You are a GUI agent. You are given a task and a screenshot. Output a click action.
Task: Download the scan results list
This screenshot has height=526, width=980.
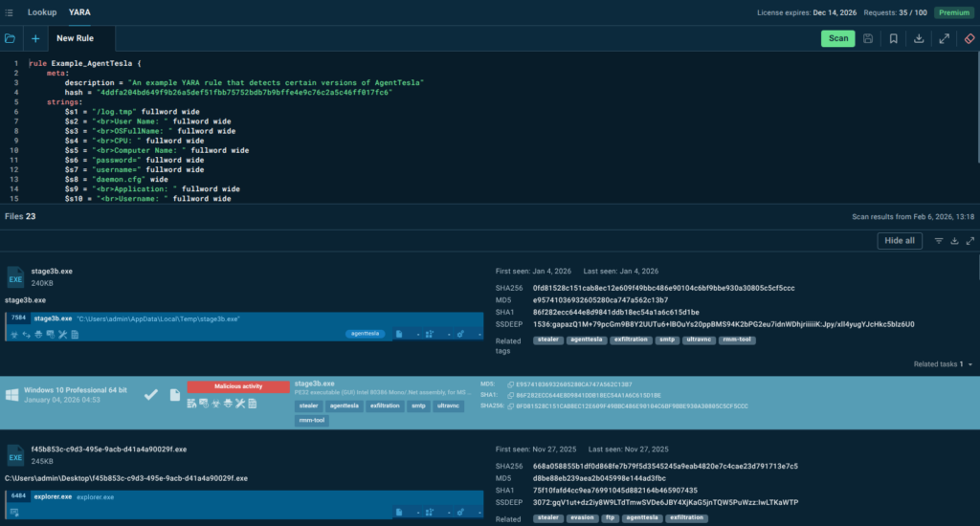(x=954, y=241)
